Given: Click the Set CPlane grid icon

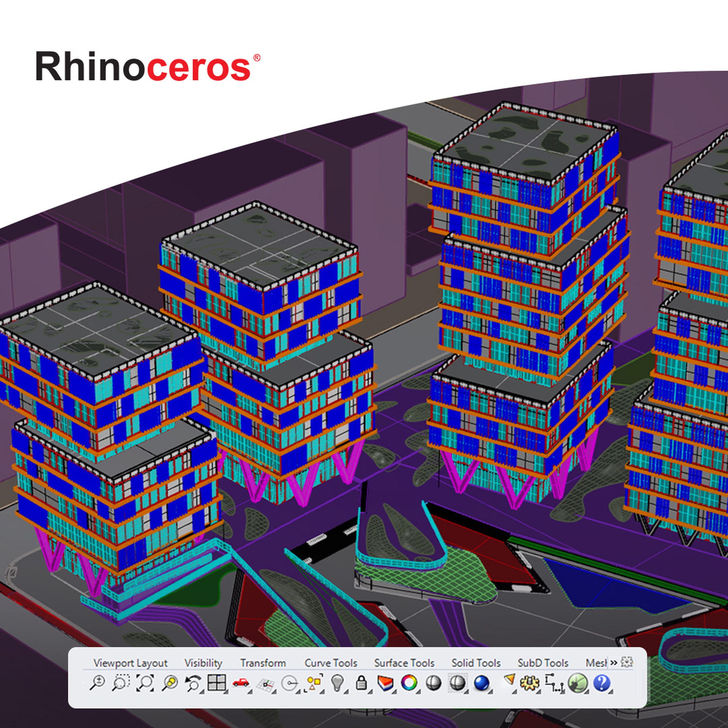Looking at the screenshot, I should pos(265,683).
